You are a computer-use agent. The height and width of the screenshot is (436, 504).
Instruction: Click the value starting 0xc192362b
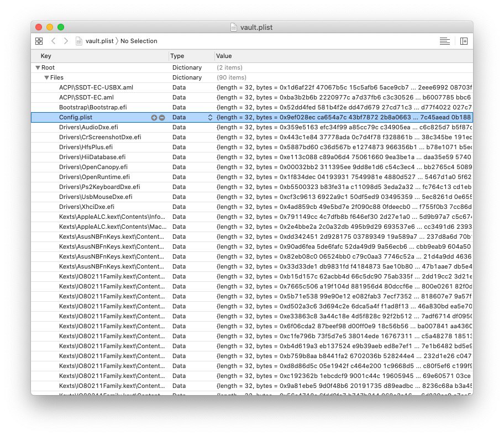(344, 376)
